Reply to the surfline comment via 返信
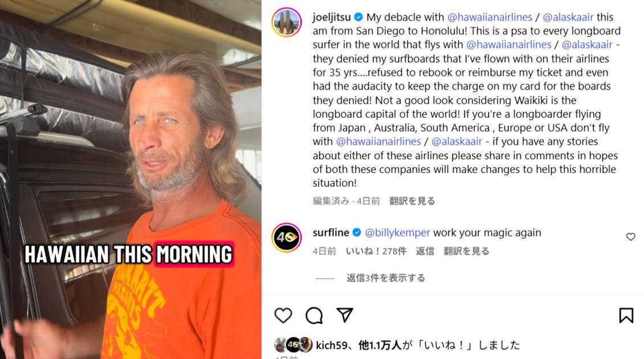 click(x=425, y=251)
